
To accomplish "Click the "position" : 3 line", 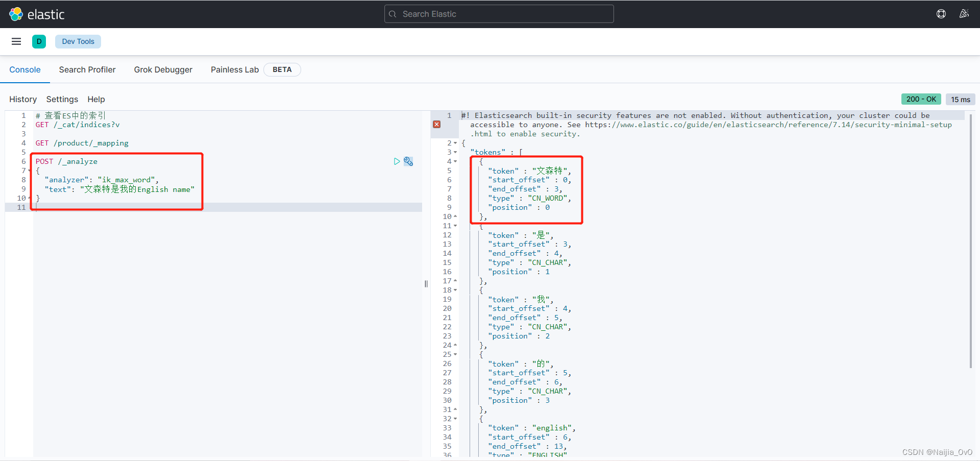I will [x=519, y=400].
